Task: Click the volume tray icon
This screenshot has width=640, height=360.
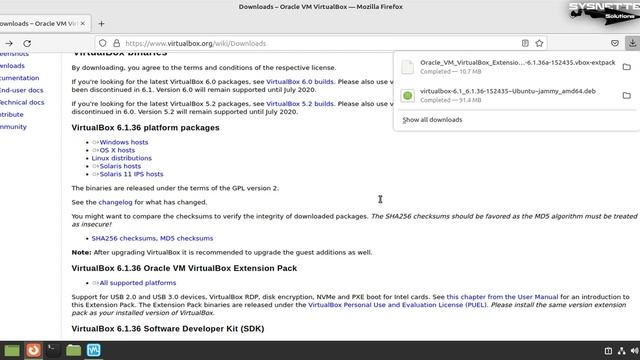Action: click(635, 351)
